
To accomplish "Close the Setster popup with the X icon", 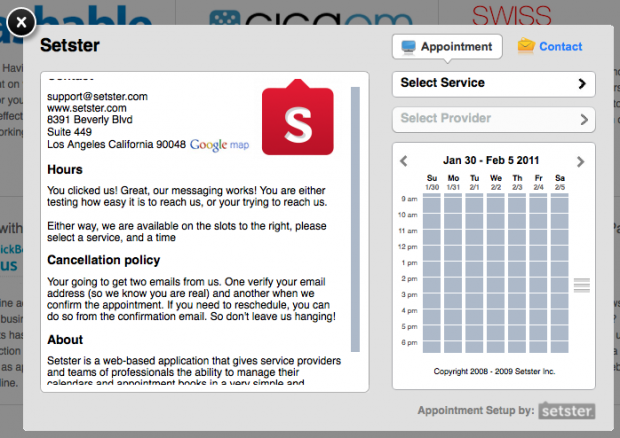I will (21, 22).
